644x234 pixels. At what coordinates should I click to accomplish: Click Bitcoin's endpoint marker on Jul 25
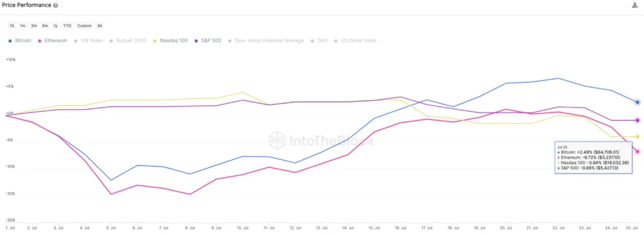[637, 102]
